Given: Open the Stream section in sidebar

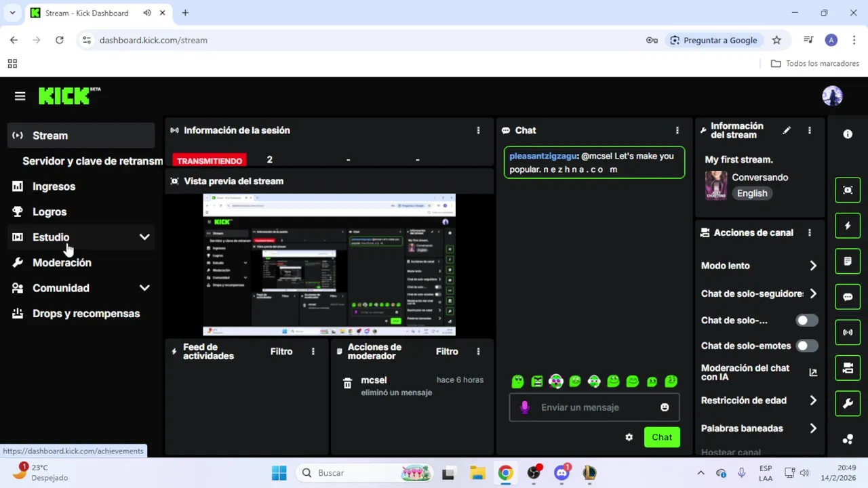Looking at the screenshot, I should [81, 136].
